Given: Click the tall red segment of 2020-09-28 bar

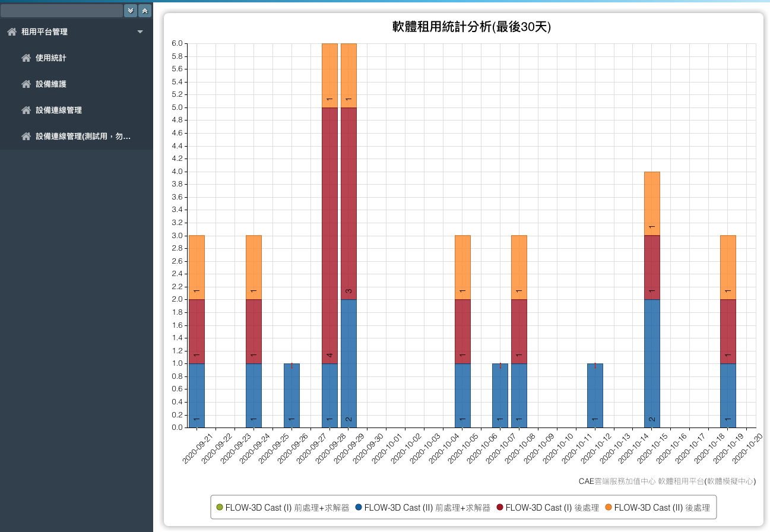Looking at the screenshot, I should pos(329,235).
